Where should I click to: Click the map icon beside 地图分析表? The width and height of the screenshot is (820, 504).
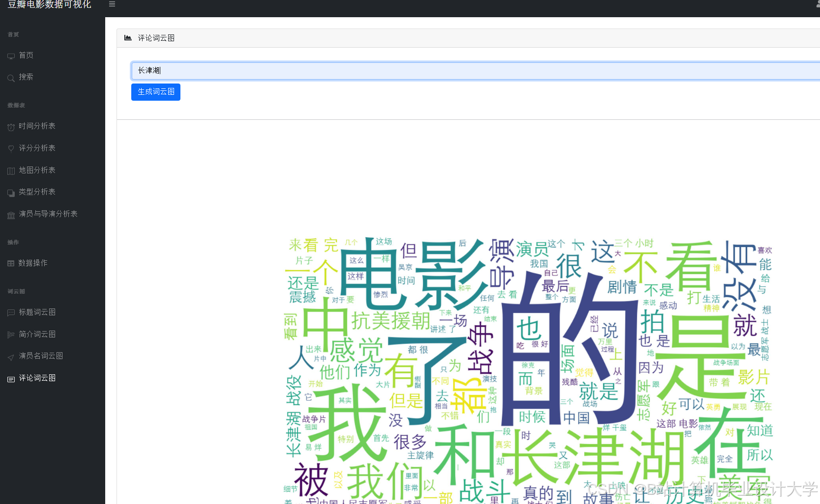point(11,171)
